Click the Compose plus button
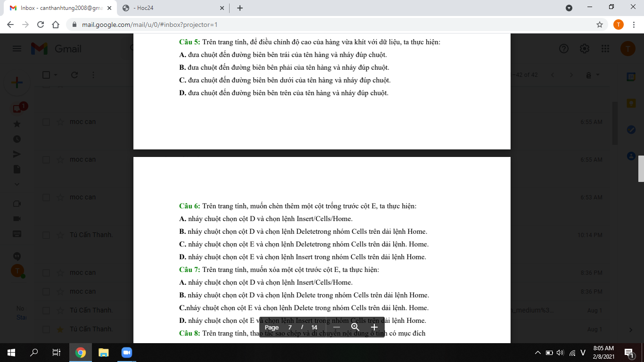This screenshot has width=644, height=362. (x=17, y=82)
